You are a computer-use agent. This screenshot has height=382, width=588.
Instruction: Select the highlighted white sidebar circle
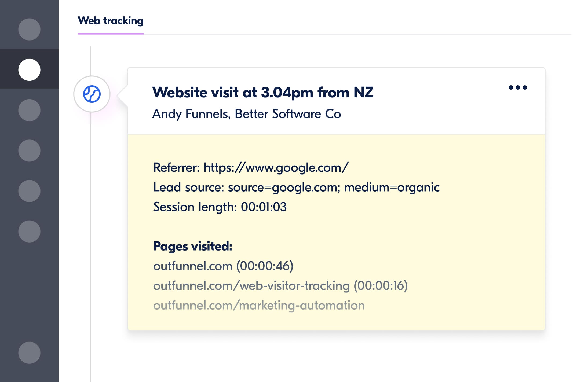click(x=29, y=70)
